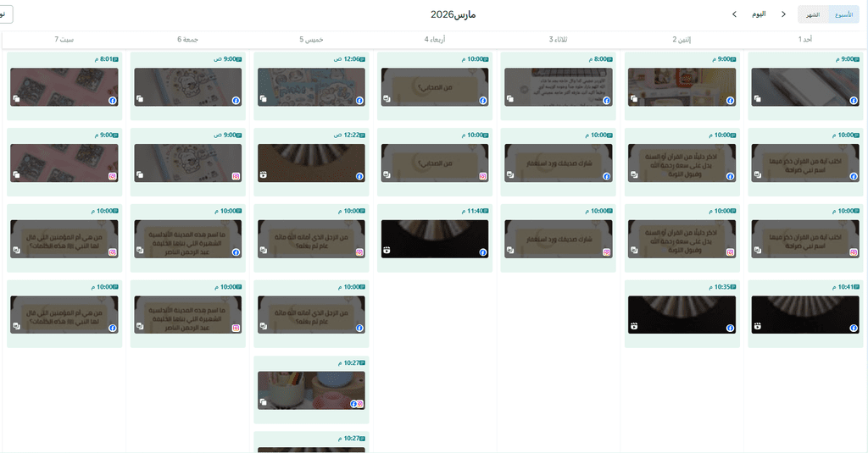
Task: Click carousel icon on Thursday 10:27 post
Action: tap(263, 402)
